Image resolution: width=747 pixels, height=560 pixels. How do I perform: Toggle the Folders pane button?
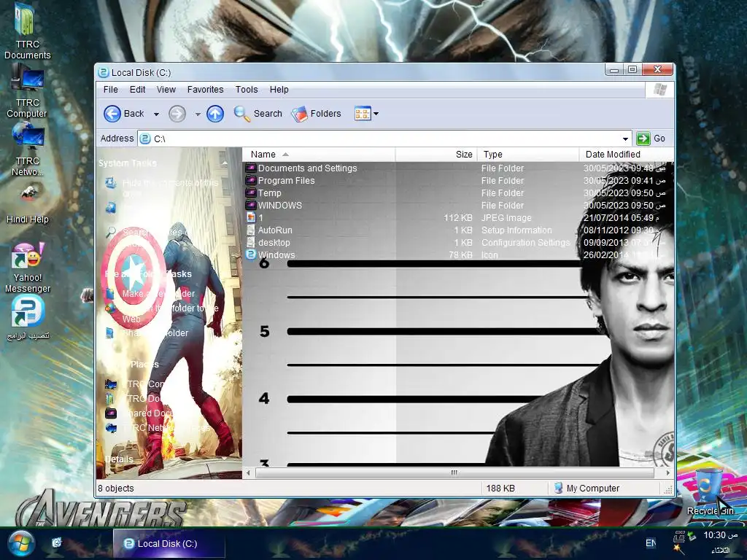click(317, 114)
